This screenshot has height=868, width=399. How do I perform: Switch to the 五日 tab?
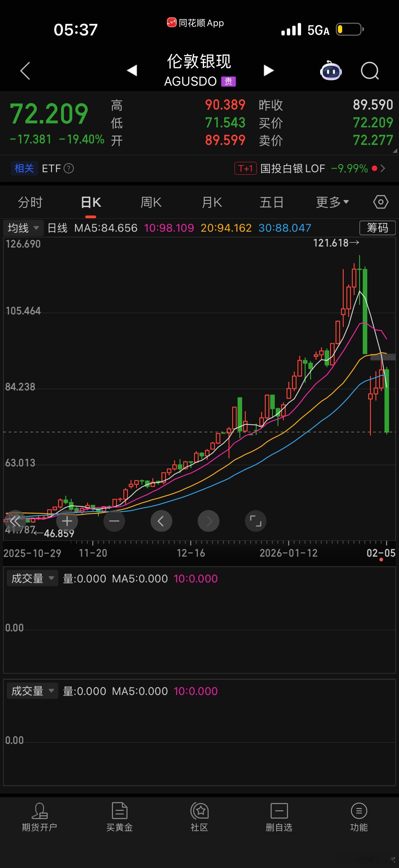click(271, 202)
